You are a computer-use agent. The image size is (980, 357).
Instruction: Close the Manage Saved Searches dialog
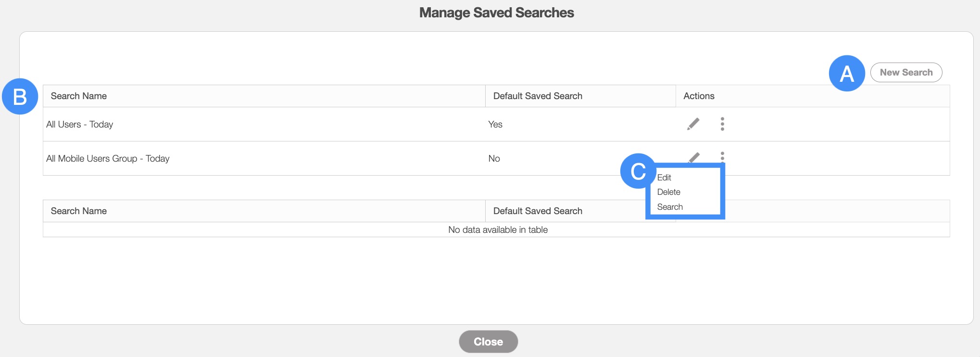tap(488, 342)
